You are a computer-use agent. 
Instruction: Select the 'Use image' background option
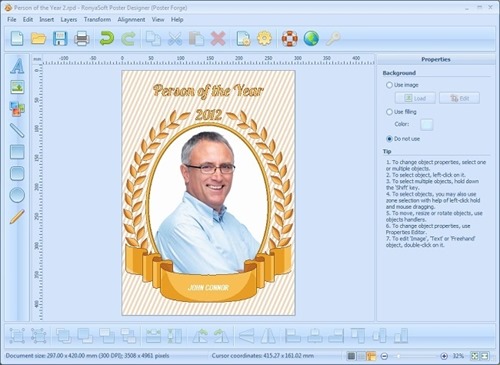pyautogui.click(x=389, y=85)
